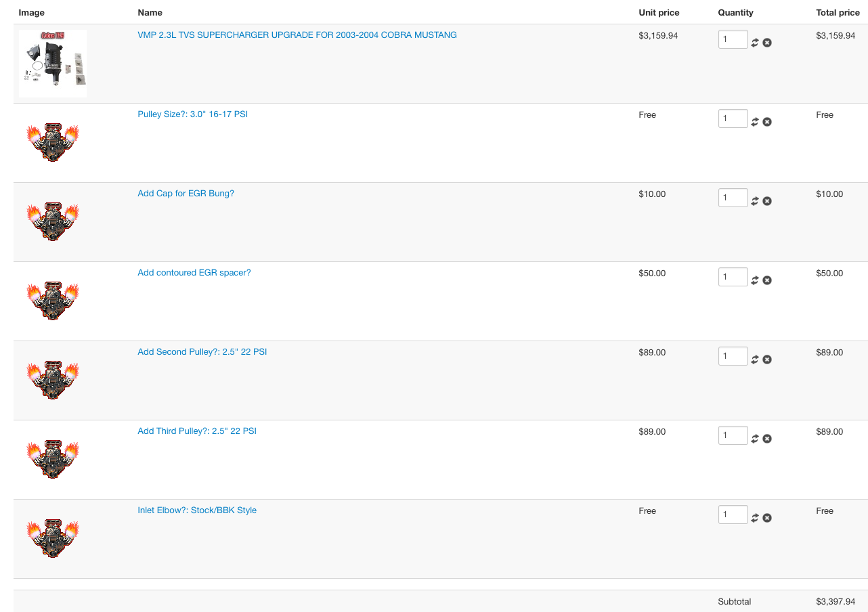Focus quantity box for Inlet Elbow row

(x=733, y=515)
